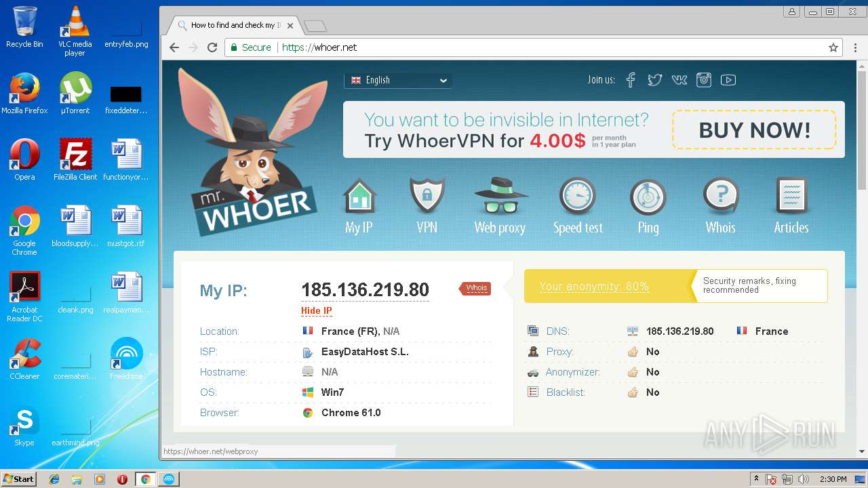Launch FileZilla Client desktop shortcut
Viewport: 868px width, 488px height.
click(75, 160)
